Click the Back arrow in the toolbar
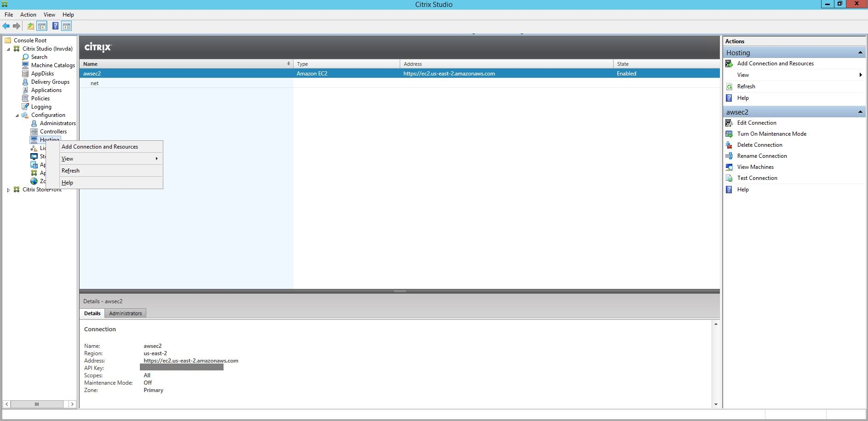Screen dimensions: 868x421 coord(6,26)
